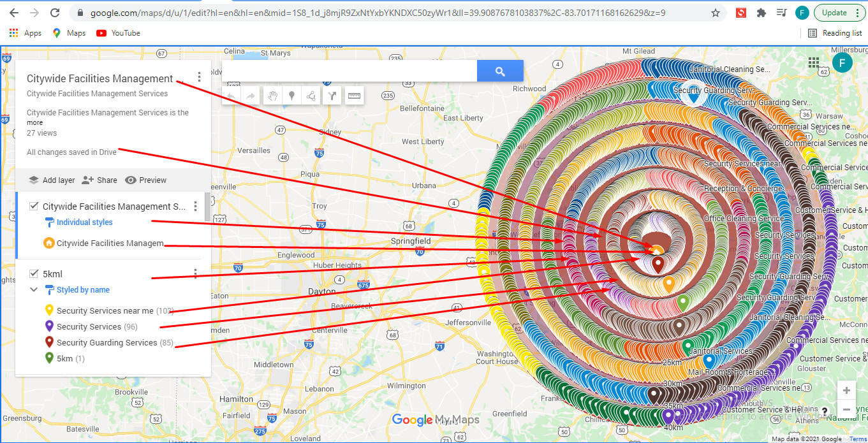
Task: Toggle the bookmark star in the address bar
Action: click(x=716, y=12)
